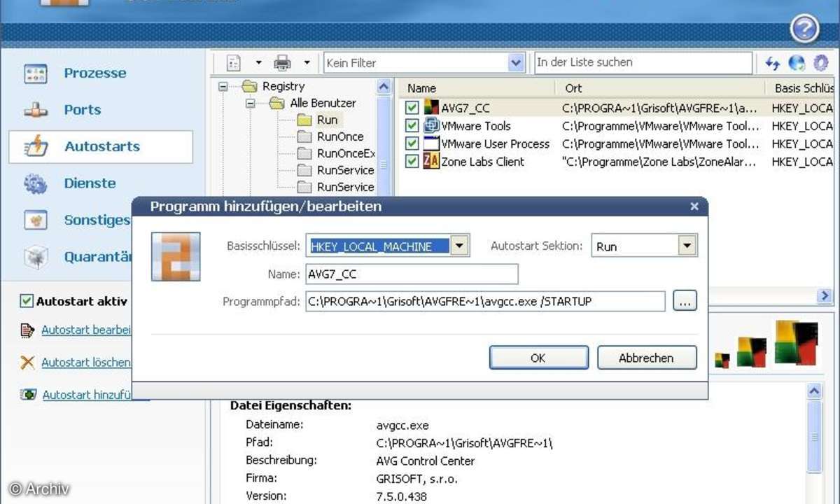Click the refresh arrows toolbar icon

click(772, 63)
